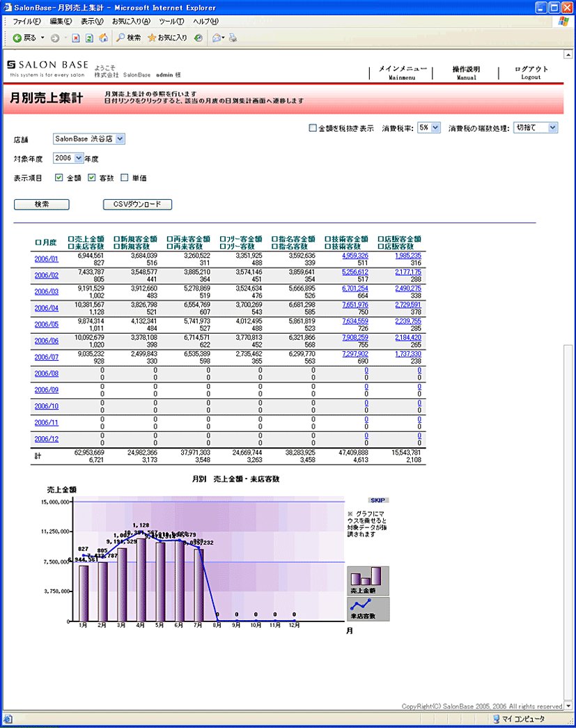Go to the Home page icon
The height and width of the screenshot is (728, 576).
103,38
